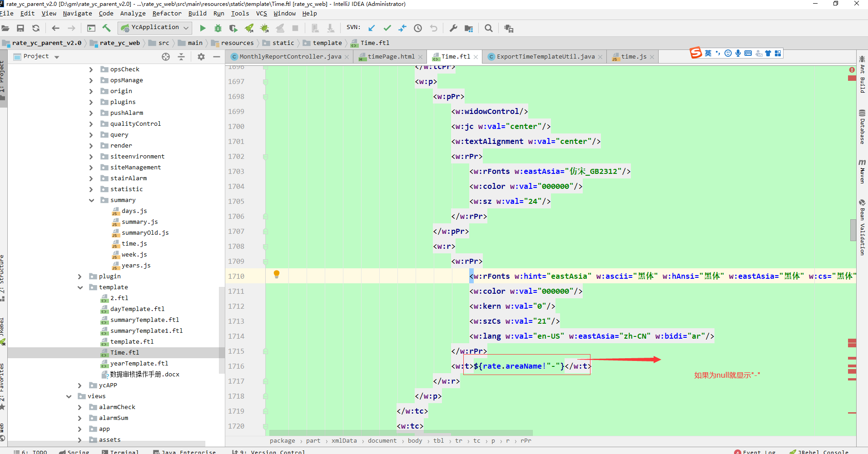Image resolution: width=868 pixels, height=454 pixels.
Task: Click the Synchronize refresh icon
Action: [x=36, y=28]
